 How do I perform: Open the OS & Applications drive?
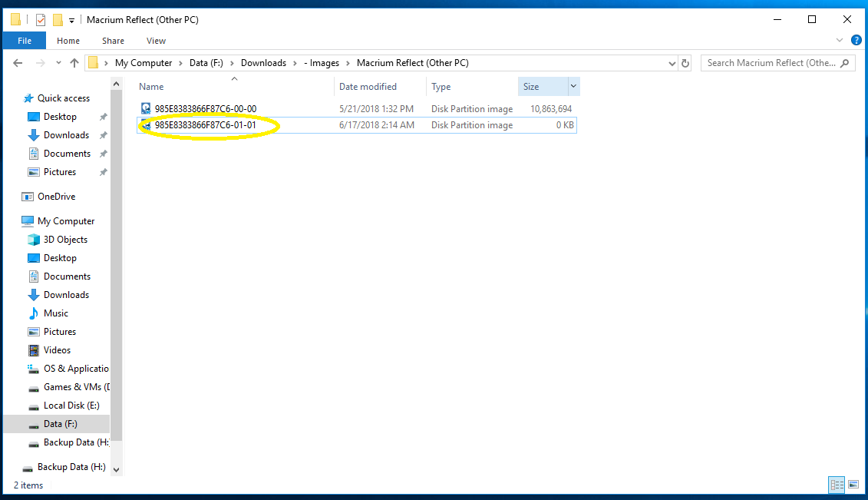pos(76,369)
